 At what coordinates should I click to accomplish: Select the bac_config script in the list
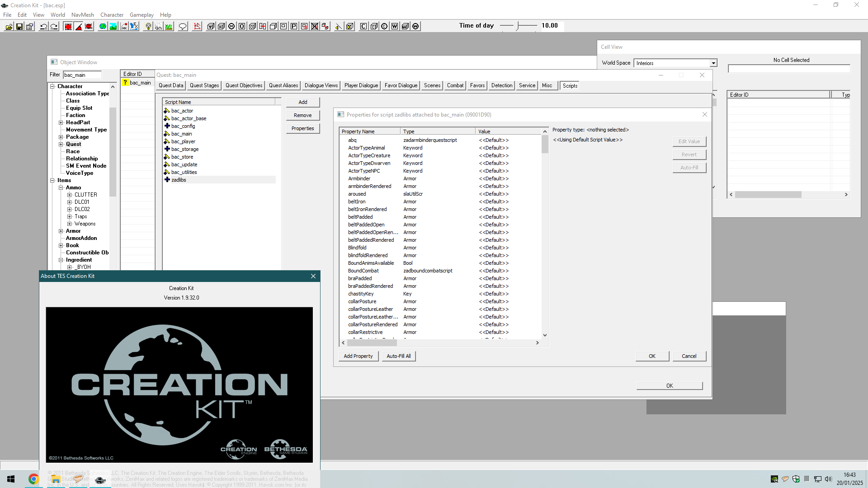pyautogui.click(x=183, y=126)
